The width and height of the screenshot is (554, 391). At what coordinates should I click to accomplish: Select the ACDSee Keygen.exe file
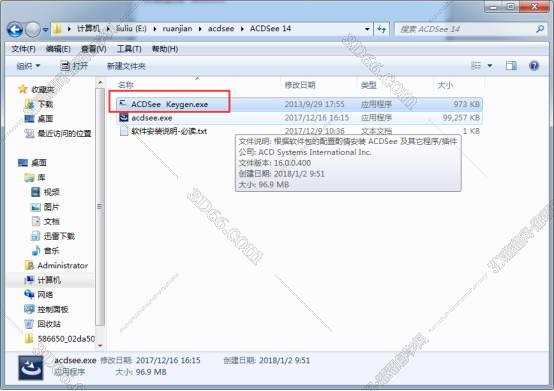tap(299, 104)
